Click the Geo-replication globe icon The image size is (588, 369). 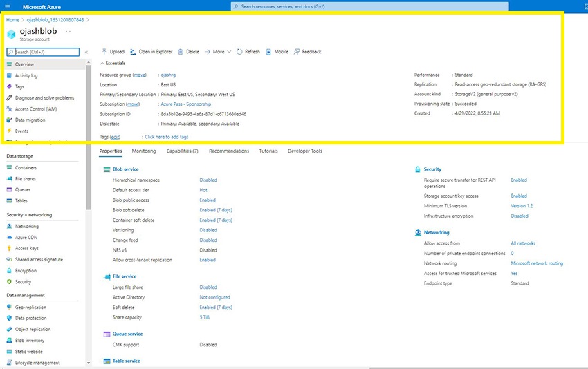point(10,307)
